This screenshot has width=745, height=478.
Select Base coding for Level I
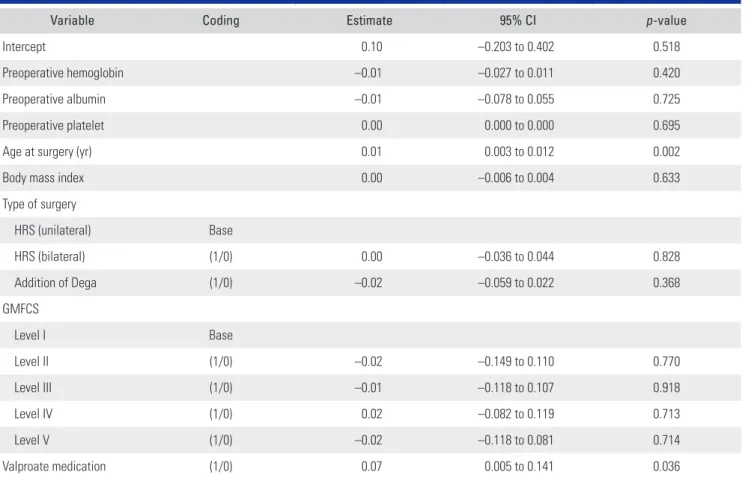point(221,335)
